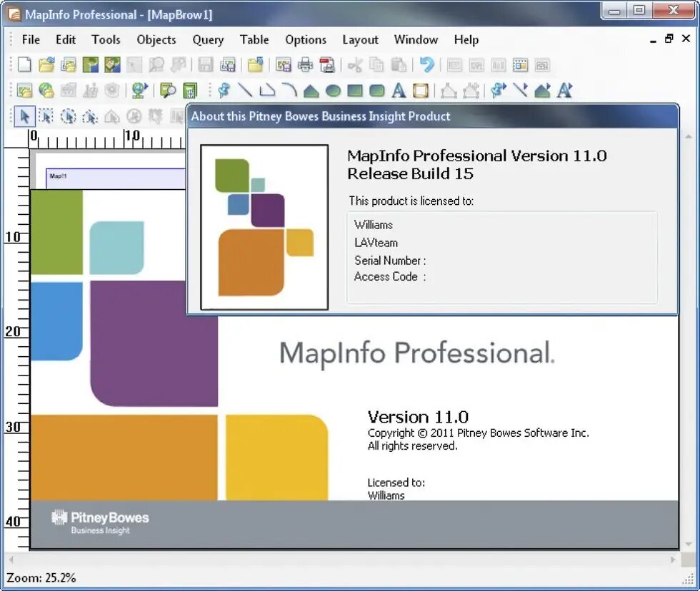Click the globe with monitor icon
The width and height of the screenshot is (700, 591).
click(x=140, y=90)
